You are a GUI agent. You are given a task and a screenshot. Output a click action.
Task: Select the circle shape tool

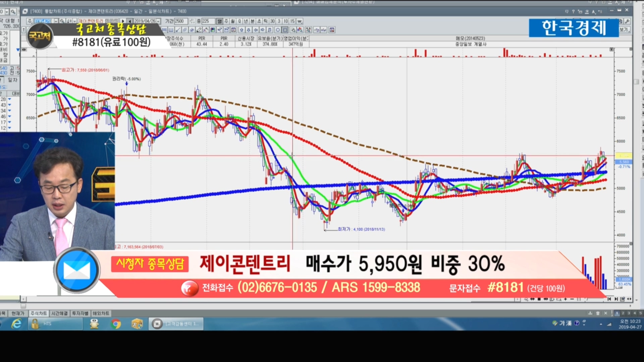click(x=278, y=30)
